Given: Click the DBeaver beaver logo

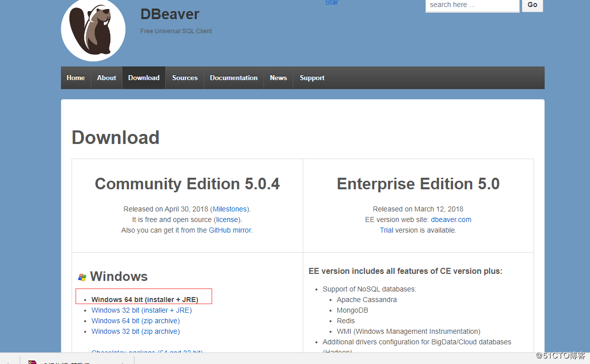Looking at the screenshot, I should point(93,30).
